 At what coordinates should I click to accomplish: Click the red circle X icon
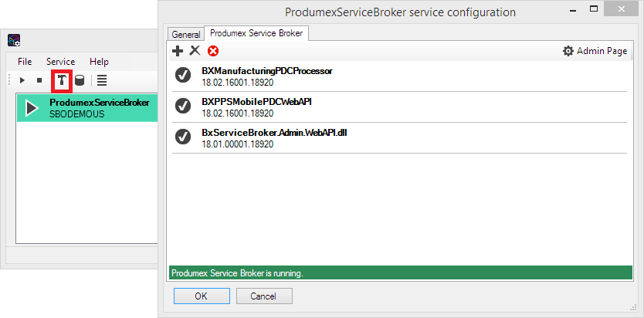coord(213,51)
